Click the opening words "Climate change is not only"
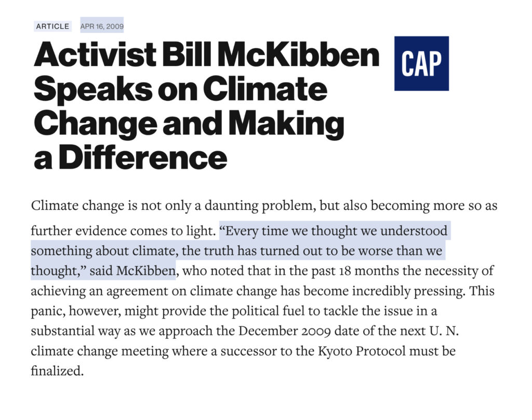 click(95, 205)
